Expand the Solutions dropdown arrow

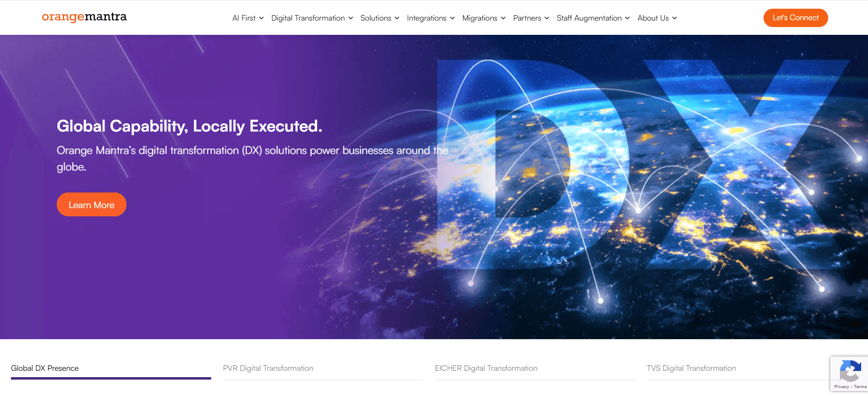coord(397,18)
